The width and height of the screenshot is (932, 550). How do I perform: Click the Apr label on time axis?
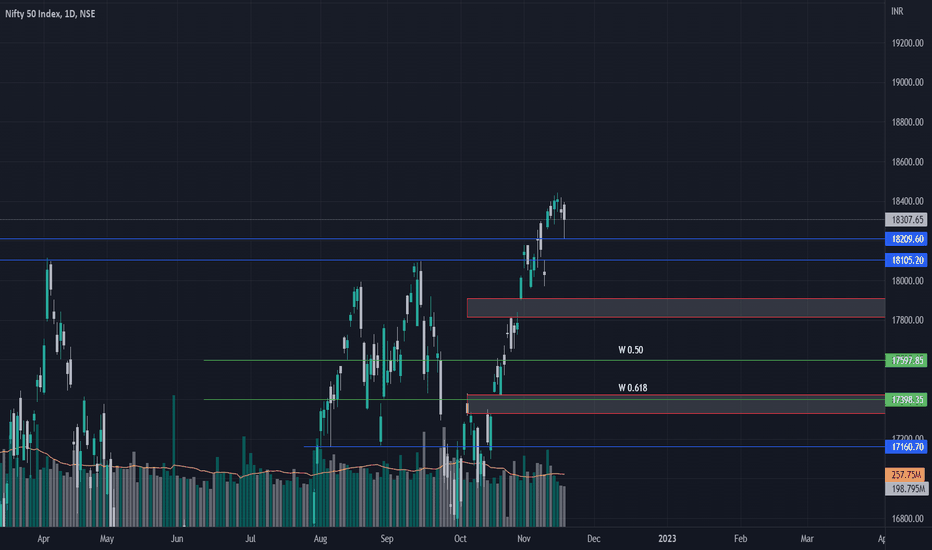[x=43, y=539]
